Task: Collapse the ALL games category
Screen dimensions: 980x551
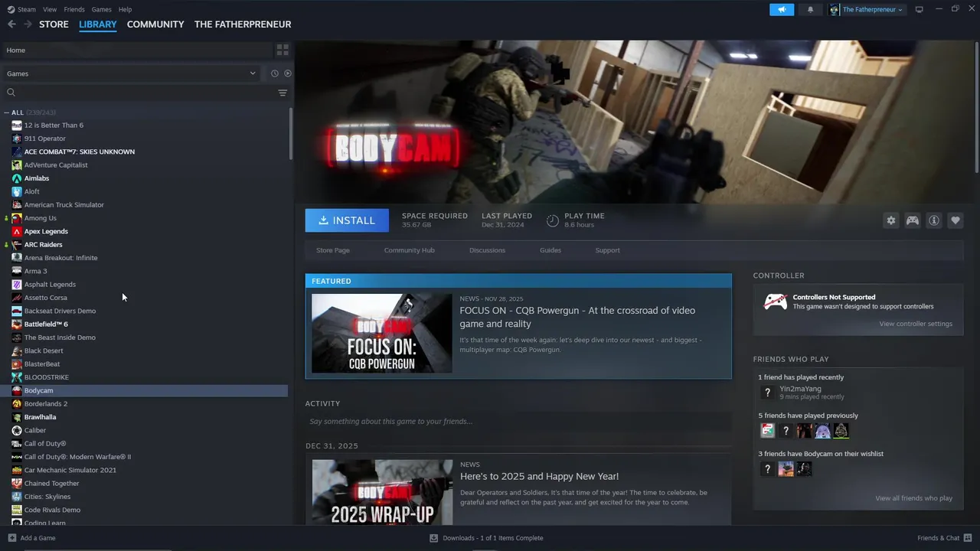Action: (x=6, y=112)
